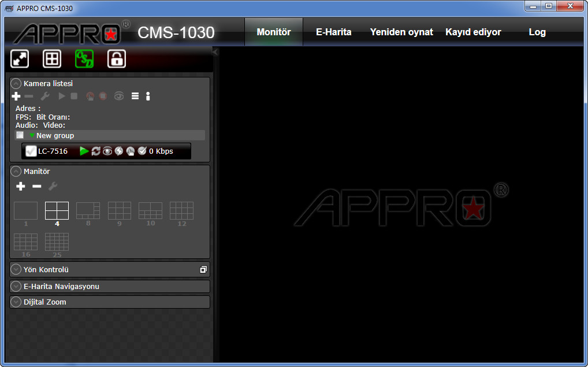Click the Adres label in camera info
The width and height of the screenshot is (588, 367).
point(28,109)
